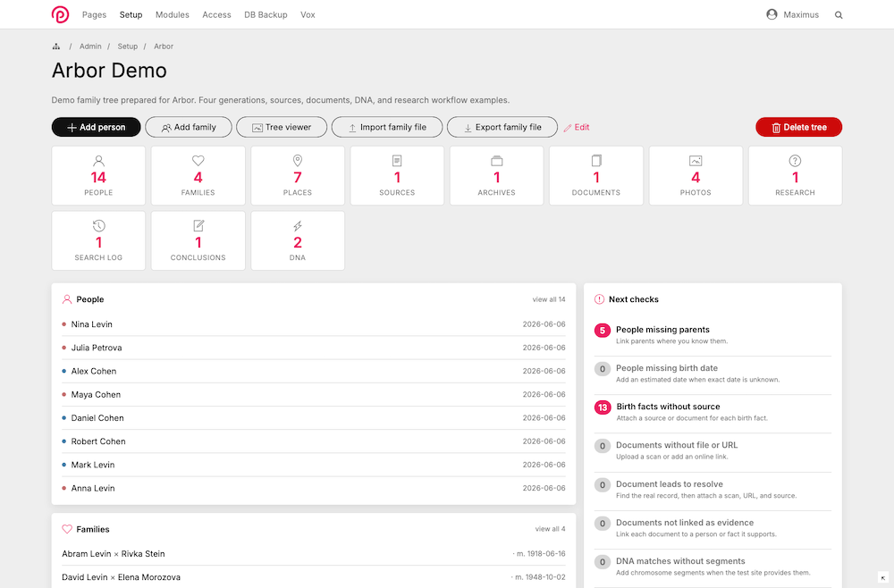This screenshot has width=894, height=588.
Task: Click the collapse arrow icon at bottom-right corner
Action: [883, 578]
